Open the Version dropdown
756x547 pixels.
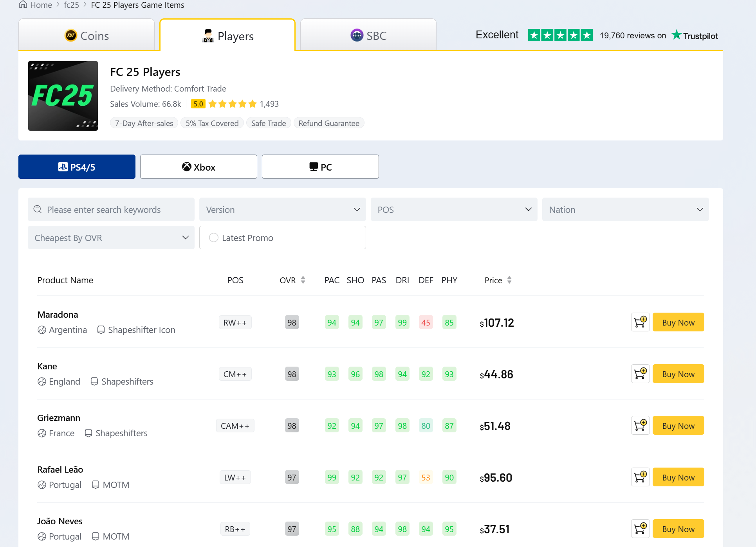tap(282, 209)
